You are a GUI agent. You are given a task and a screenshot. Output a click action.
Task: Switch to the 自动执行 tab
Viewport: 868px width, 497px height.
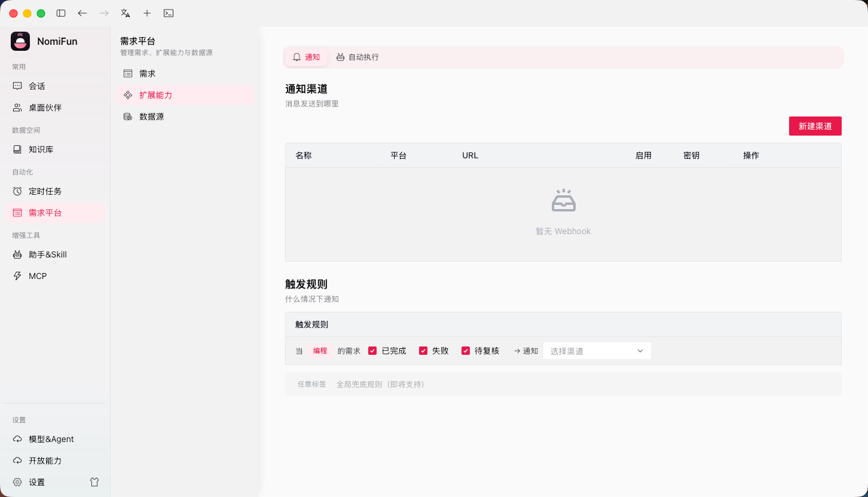pyautogui.click(x=357, y=57)
